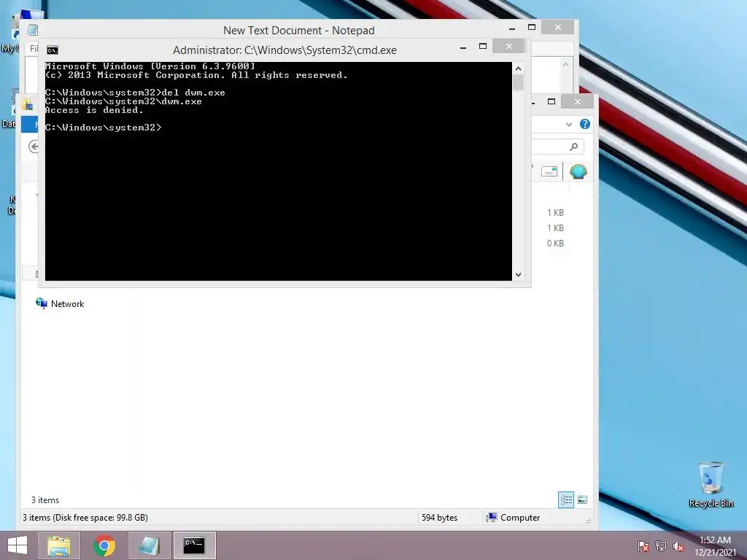This screenshot has height=560, width=747.
Task: Click inside the black command prompt area
Action: [x=279, y=171]
